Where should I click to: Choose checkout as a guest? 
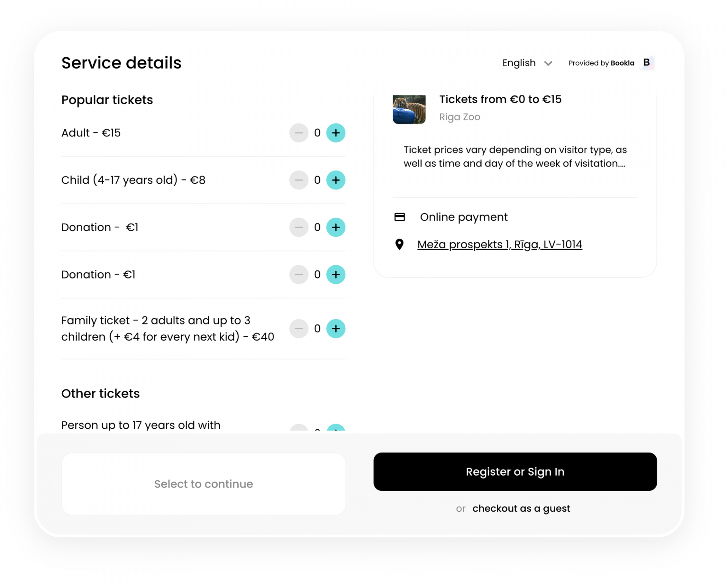(521, 508)
